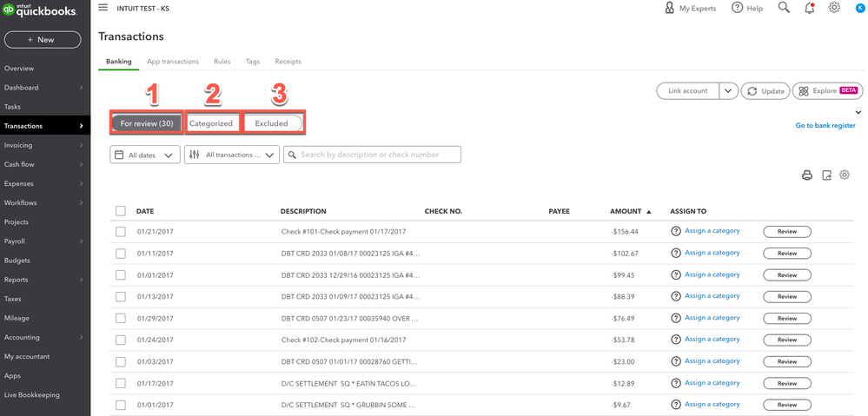Click help icon beside -$76.49 category
The width and height of the screenshot is (868, 416).
tap(675, 318)
